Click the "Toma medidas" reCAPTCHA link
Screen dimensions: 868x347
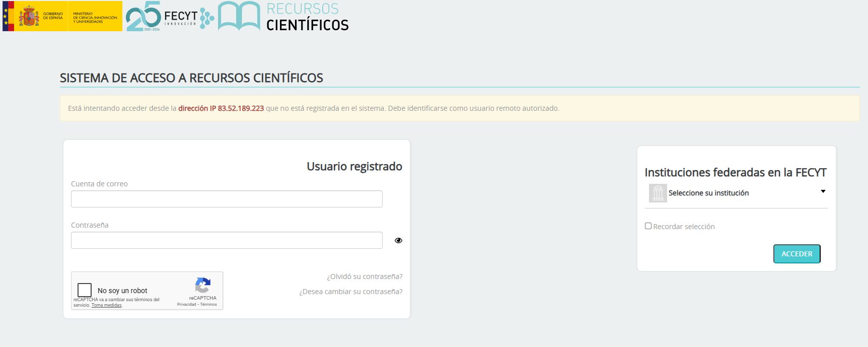click(106, 305)
